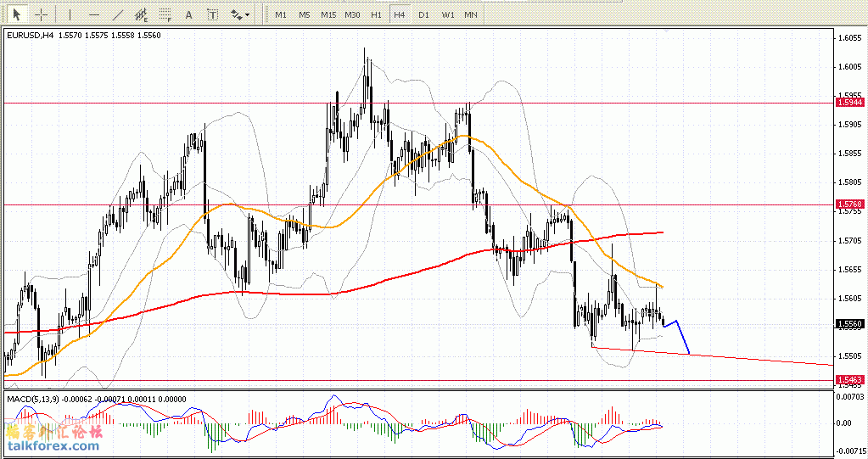Choose the Fibonacci retracement tool
This screenshot has width=868, height=459.
[x=165, y=14]
